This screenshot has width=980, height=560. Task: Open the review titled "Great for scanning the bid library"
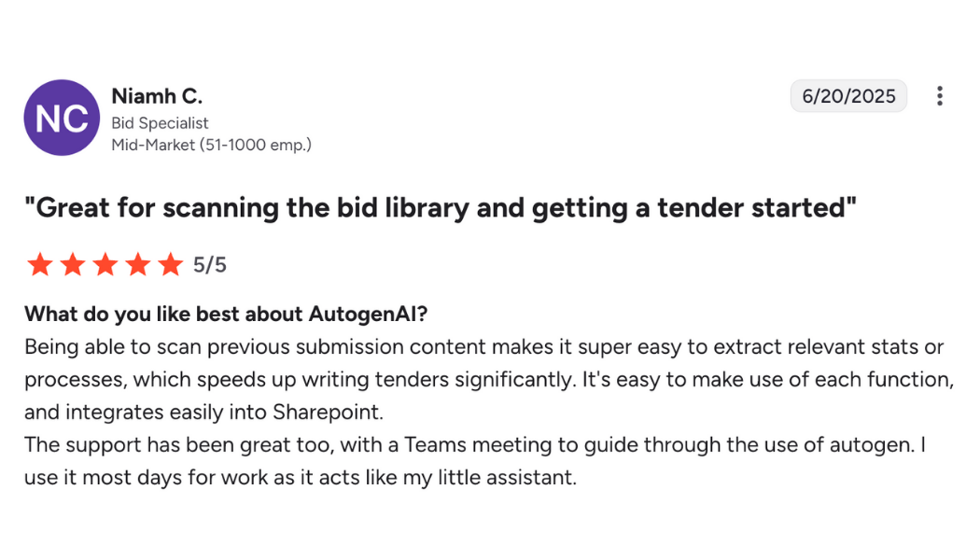(441, 207)
